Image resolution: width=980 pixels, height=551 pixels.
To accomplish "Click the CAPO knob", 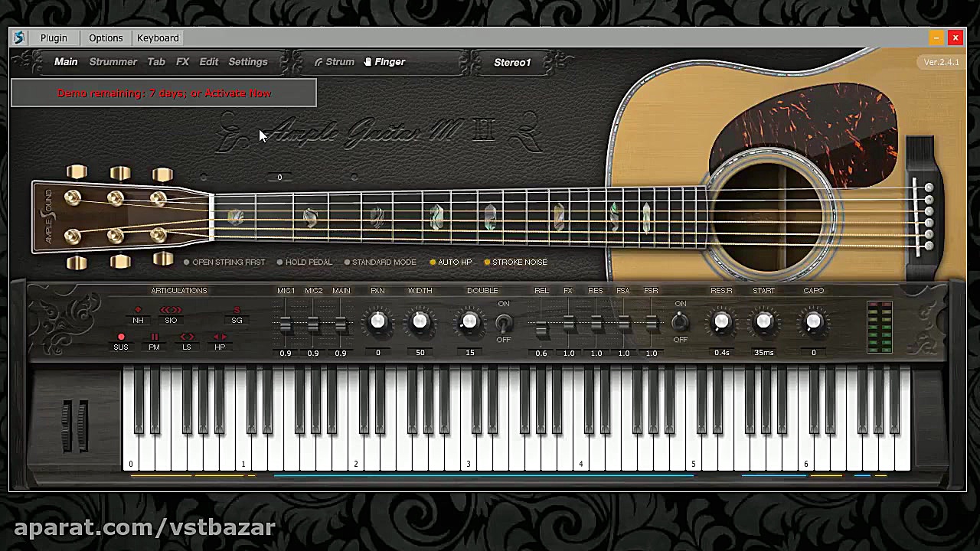I will [x=813, y=322].
